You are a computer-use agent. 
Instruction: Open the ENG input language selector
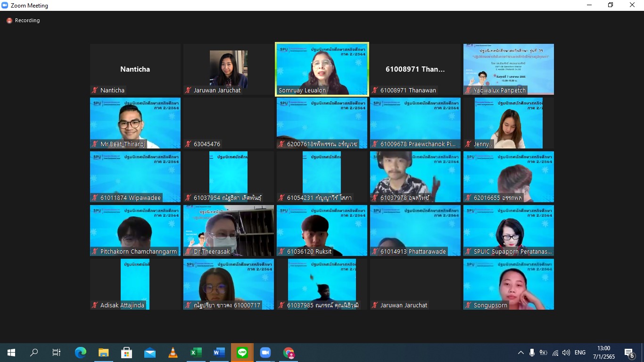click(x=580, y=353)
